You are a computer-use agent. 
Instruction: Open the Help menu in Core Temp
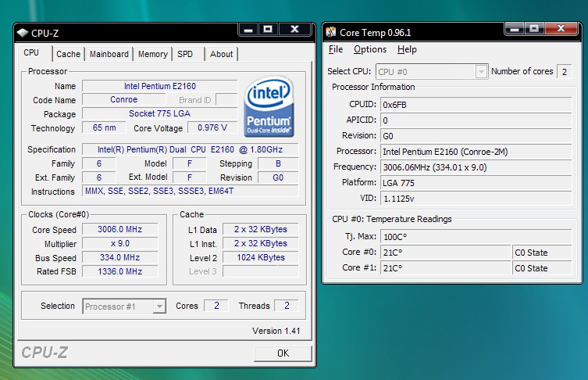click(407, 49)
